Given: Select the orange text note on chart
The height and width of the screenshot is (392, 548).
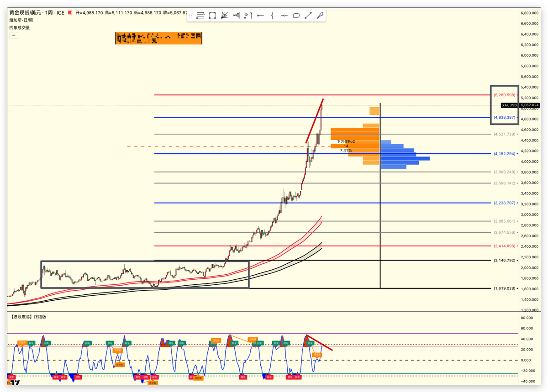Looking at the screenshot, I should 158,38.
